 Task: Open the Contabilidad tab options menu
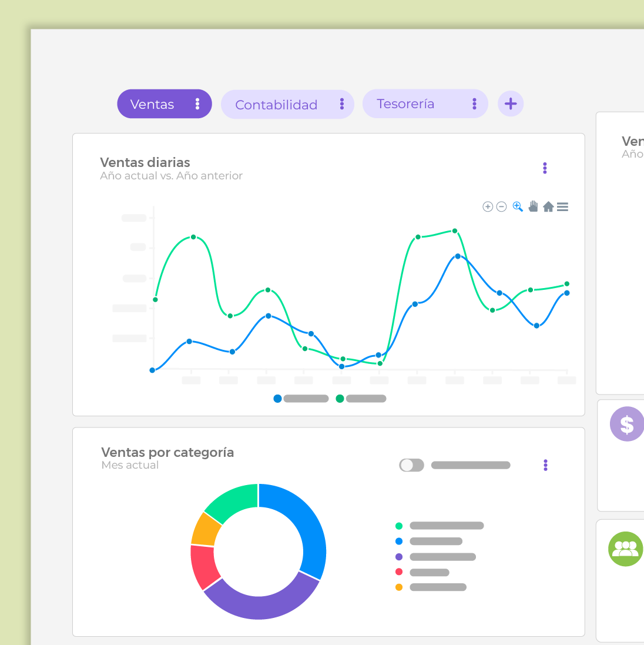341,104
